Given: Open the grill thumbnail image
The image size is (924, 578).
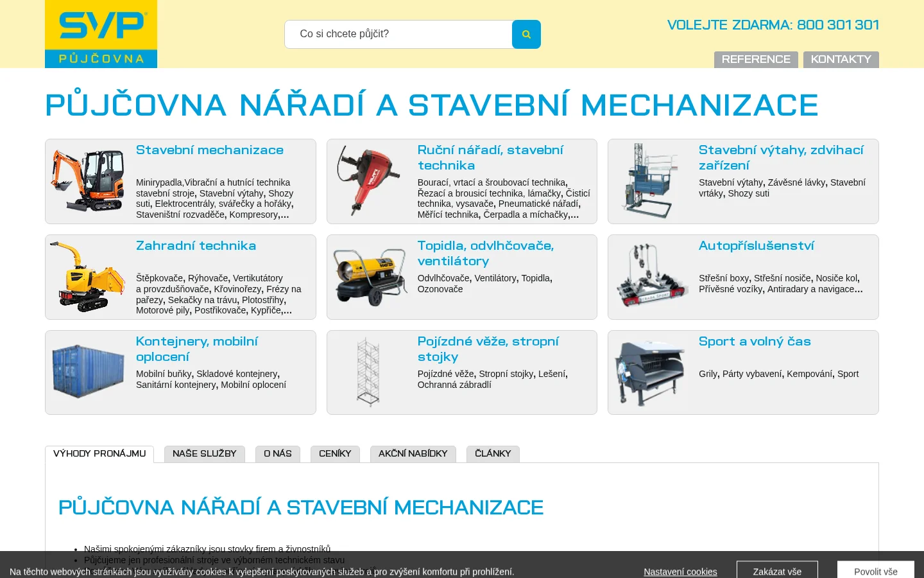Looking at the screenshot, I should pos(650,373).
